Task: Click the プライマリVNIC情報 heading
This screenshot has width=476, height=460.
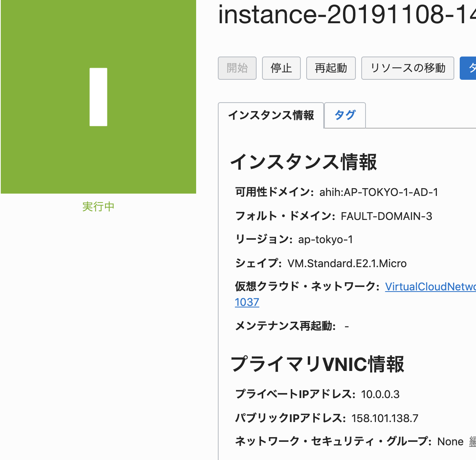Action: point(317,364)
